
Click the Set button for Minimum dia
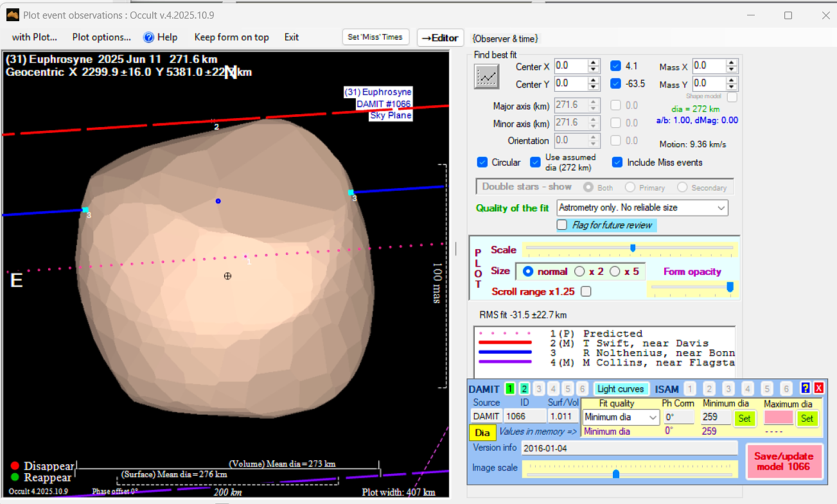744,418
